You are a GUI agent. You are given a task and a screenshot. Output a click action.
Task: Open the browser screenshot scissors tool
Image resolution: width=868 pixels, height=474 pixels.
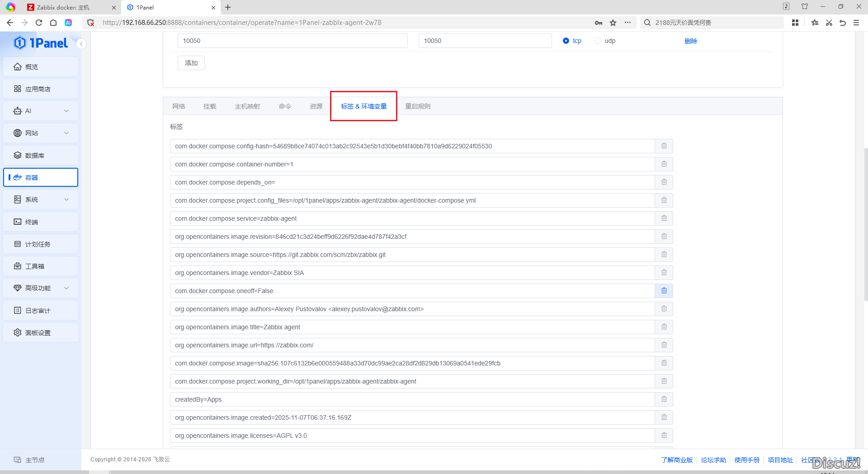[x=829, y=23]
